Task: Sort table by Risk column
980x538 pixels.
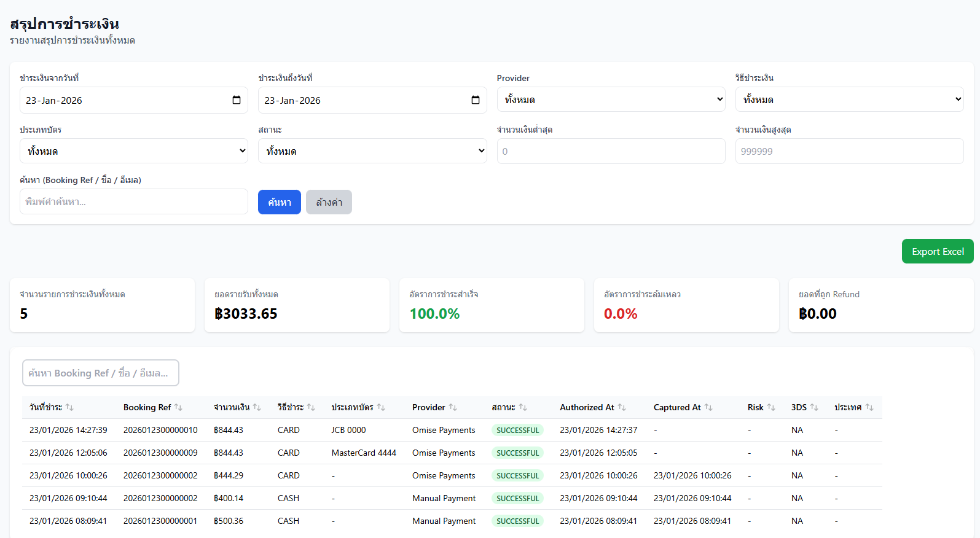Action: [761, 407]
